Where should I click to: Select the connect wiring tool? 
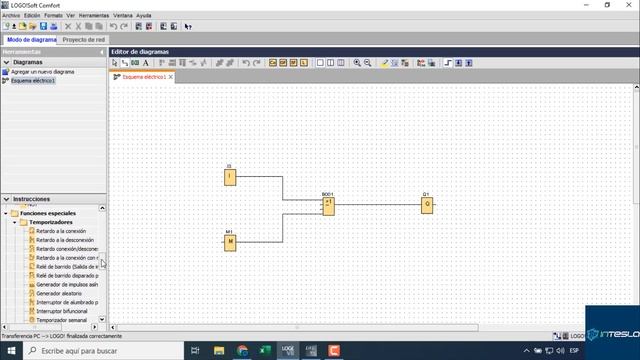[124, 63]
